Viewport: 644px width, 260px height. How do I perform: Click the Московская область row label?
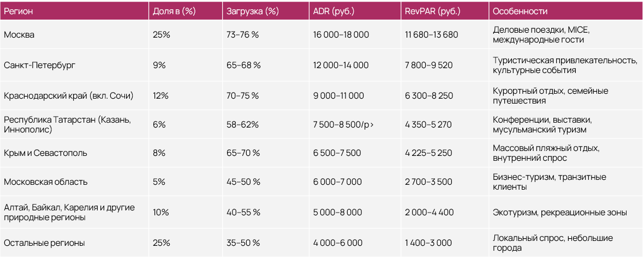[x=45, y=182]
